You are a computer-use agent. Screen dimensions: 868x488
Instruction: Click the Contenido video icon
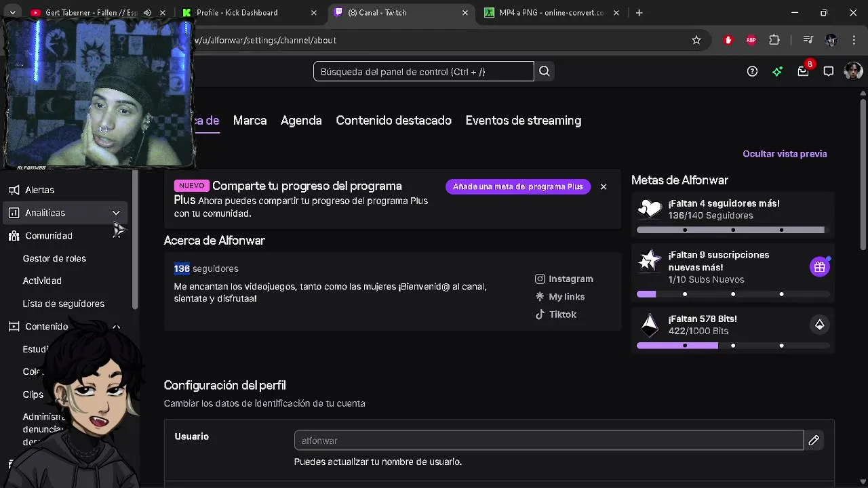click(14, 327)
